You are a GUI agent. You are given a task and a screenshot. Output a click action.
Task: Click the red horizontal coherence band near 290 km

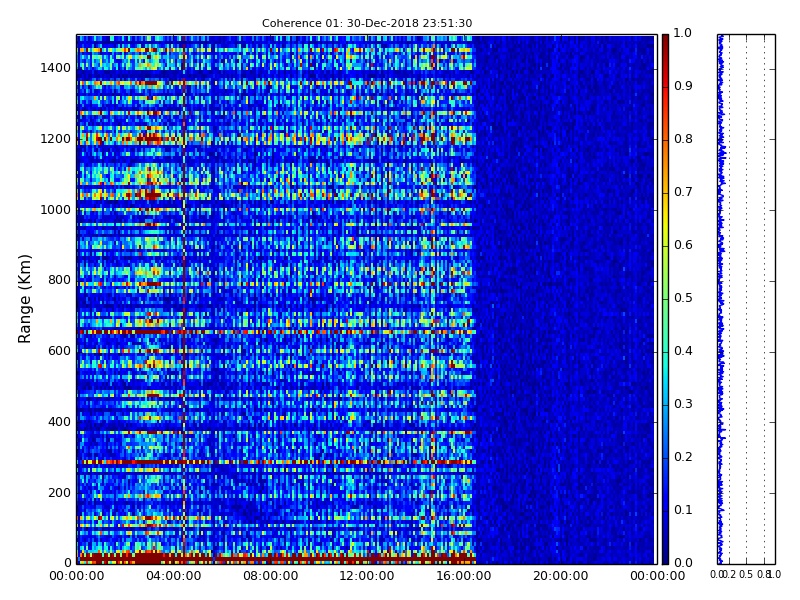coord(276,462)
